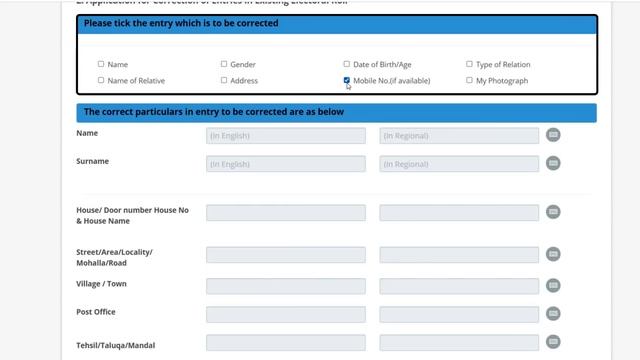Screen dimensions: 640x360
Task: Click the 'correct particulars in entry' heading
Action: click(x=214, y=112)
